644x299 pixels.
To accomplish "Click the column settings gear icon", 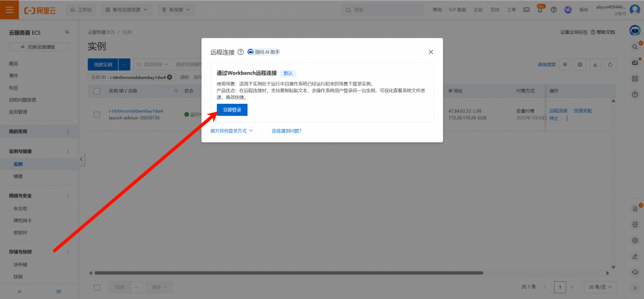I will (x=580, y=64).
